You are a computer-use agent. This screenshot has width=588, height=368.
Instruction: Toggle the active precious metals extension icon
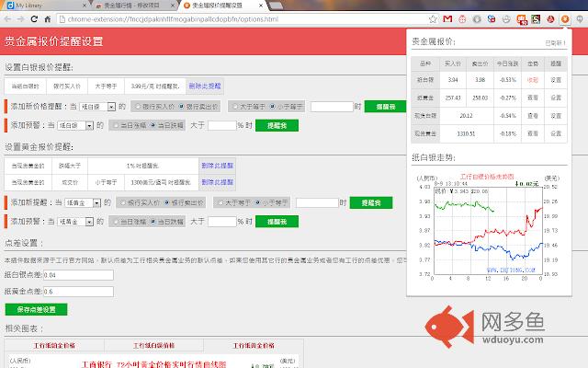pyautogui.click(x=565, y=18)
